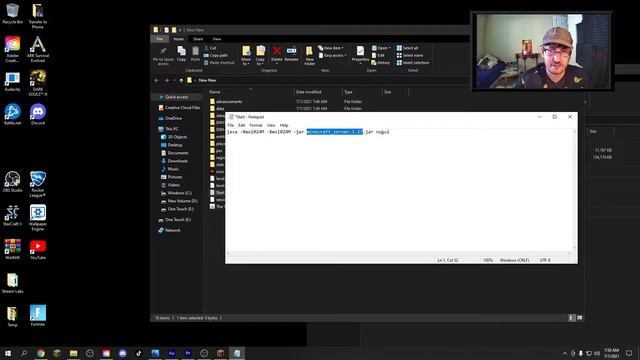
Task: Open the Notepad File menu
Action: coord(231,125)
